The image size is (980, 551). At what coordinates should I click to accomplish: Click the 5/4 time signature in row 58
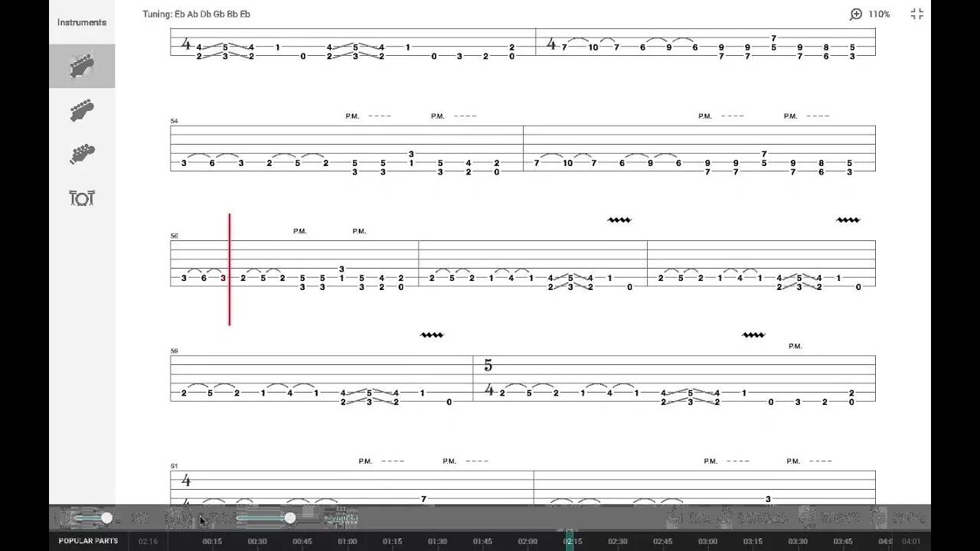click(488, 378)
